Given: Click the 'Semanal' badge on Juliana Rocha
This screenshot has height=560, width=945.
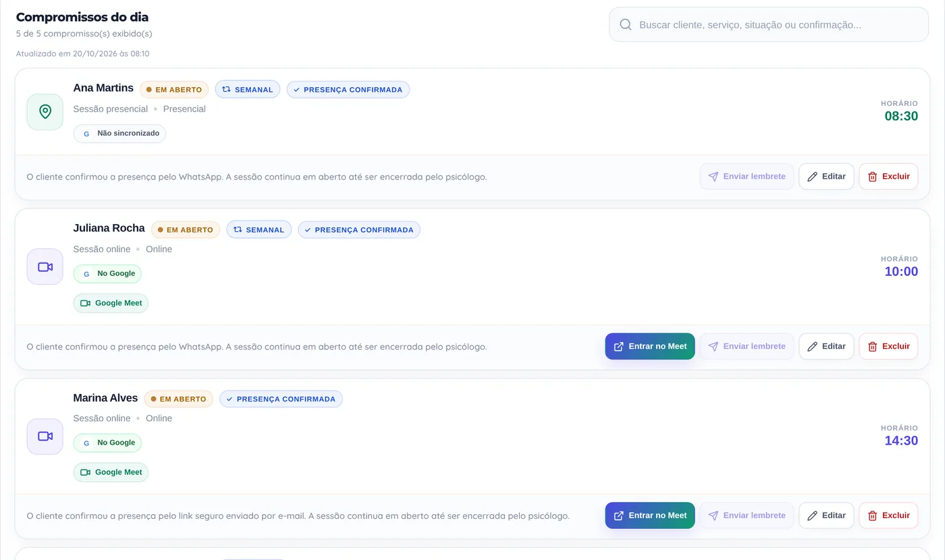Looking at the screenshot, I should [259, 229].
